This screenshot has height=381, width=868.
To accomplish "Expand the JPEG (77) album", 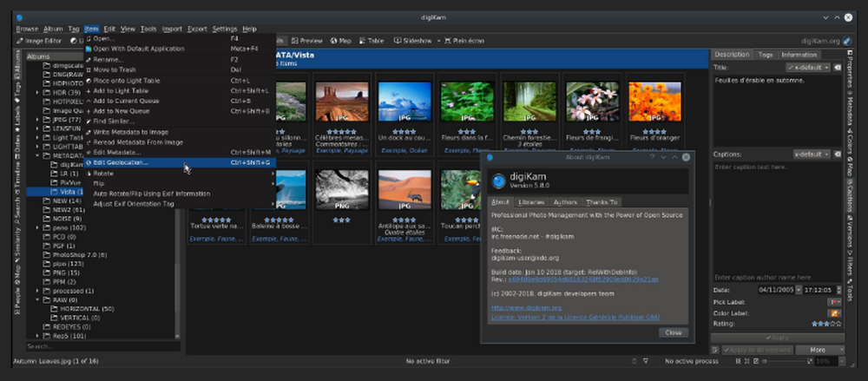I will 37,120.
